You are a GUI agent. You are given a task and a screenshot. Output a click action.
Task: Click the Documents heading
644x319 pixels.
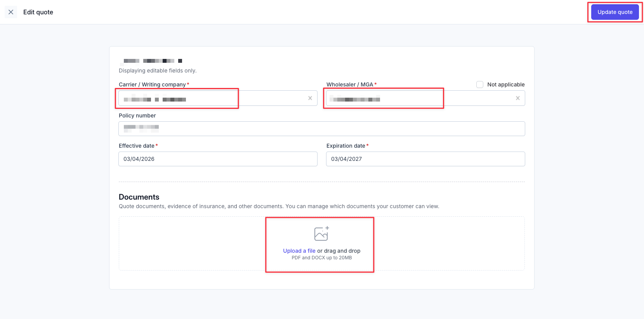139,197
